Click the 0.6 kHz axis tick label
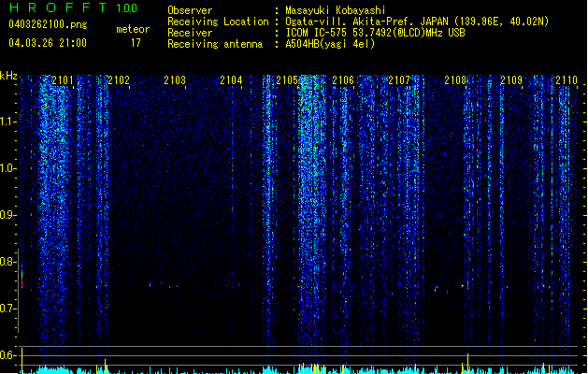Viewport: 588px width, 374px height. [8, 355]
